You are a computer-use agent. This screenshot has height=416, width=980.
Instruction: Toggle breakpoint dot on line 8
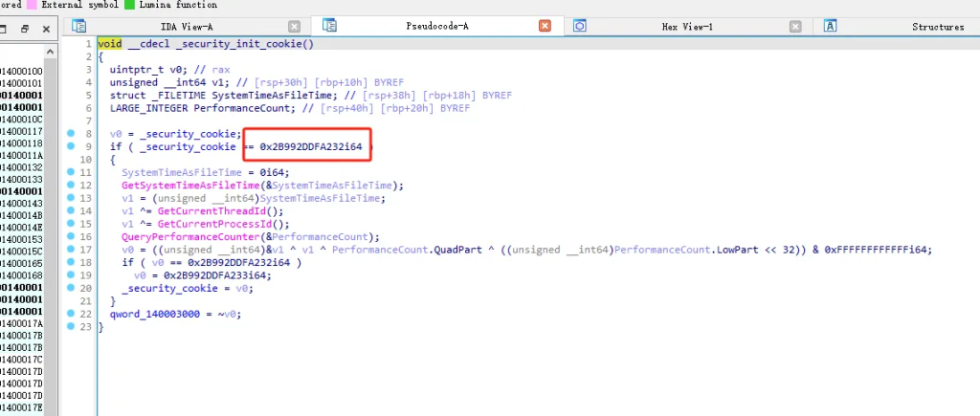(71, 133)
